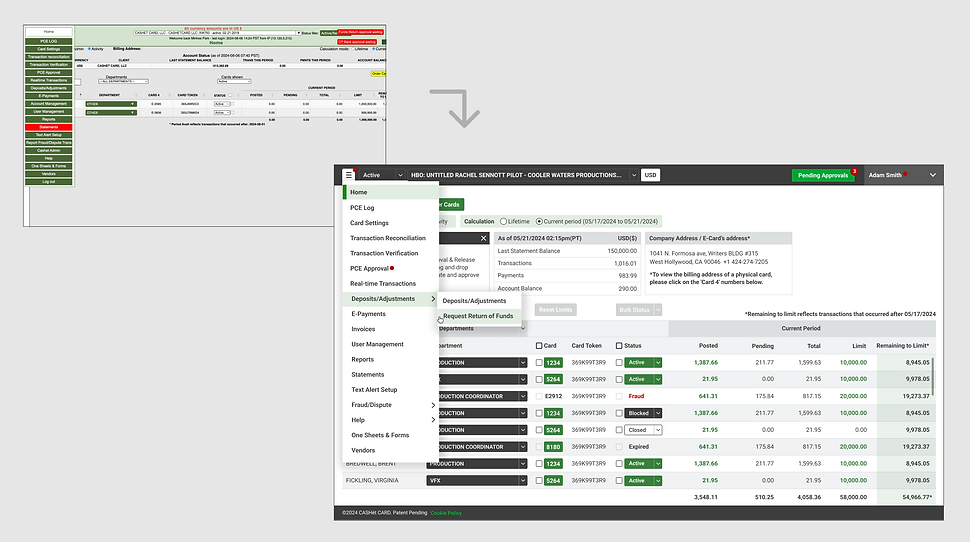Open Real-time Transactions in new menu
This screenshot has width=970, height=542.
pos(383,283)
